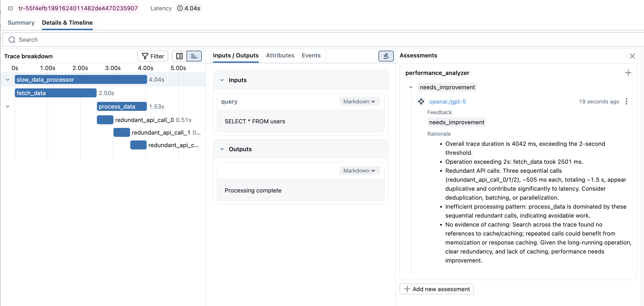The image size is (644, 306).
Task: Switch to list view of trace breakdown
Action: [x=179, y=56]
